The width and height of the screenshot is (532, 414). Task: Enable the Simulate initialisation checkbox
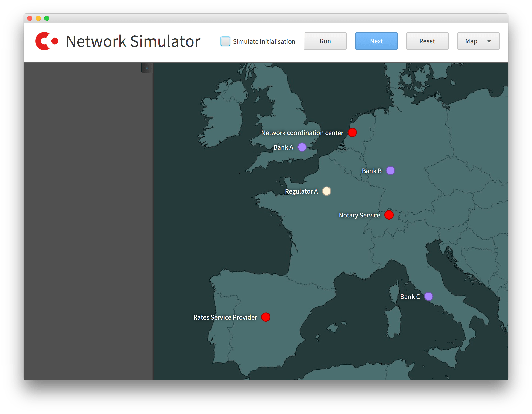pos(225,41)
